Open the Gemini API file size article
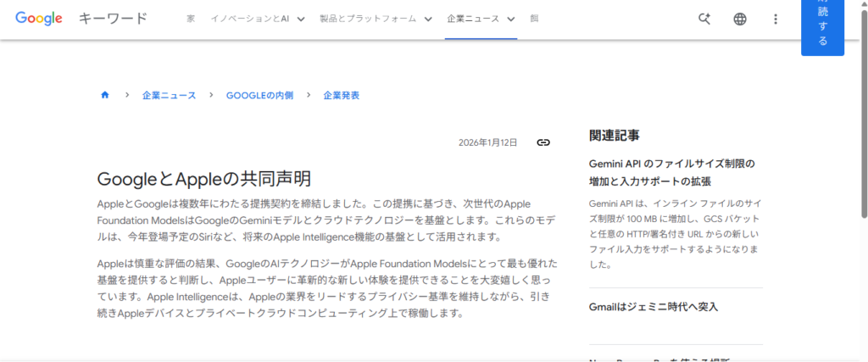Image resolution: width=868 pixels, height=362 pixels. click(x=671, y=172)
